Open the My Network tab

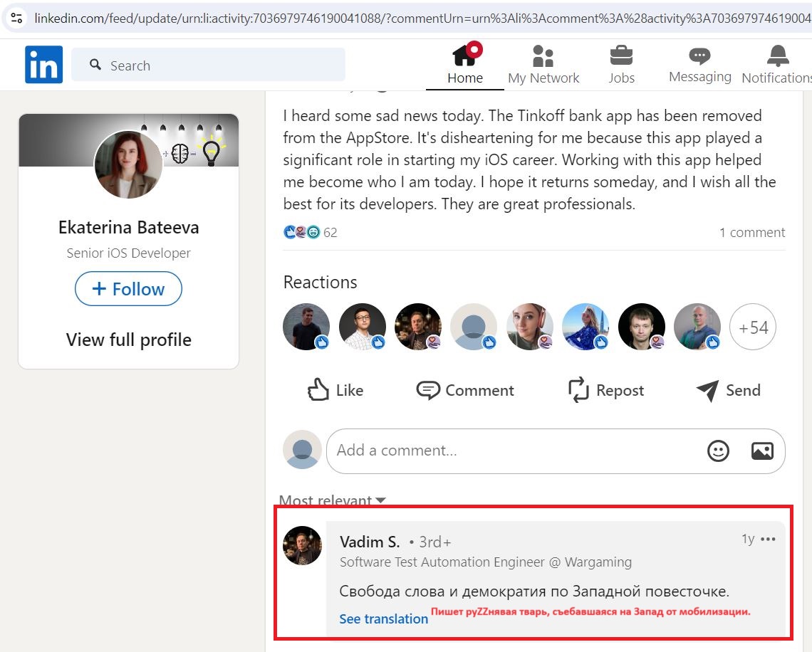coord(543,64)
